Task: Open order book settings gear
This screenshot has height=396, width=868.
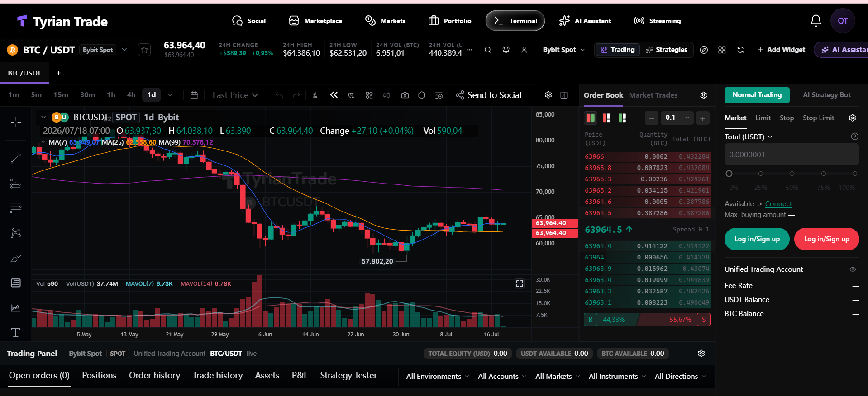Action: pyautogui.click(x=703, y=95)
